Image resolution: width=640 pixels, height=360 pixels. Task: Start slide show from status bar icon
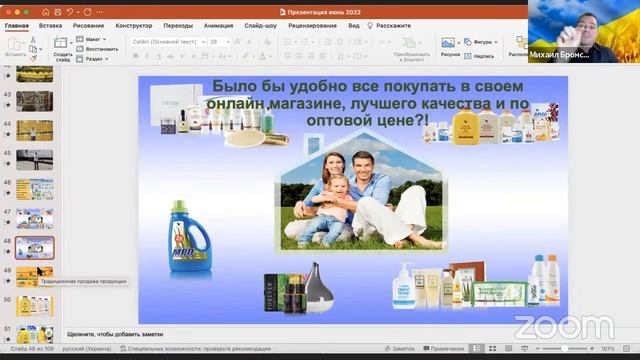[x=524, y=349]
